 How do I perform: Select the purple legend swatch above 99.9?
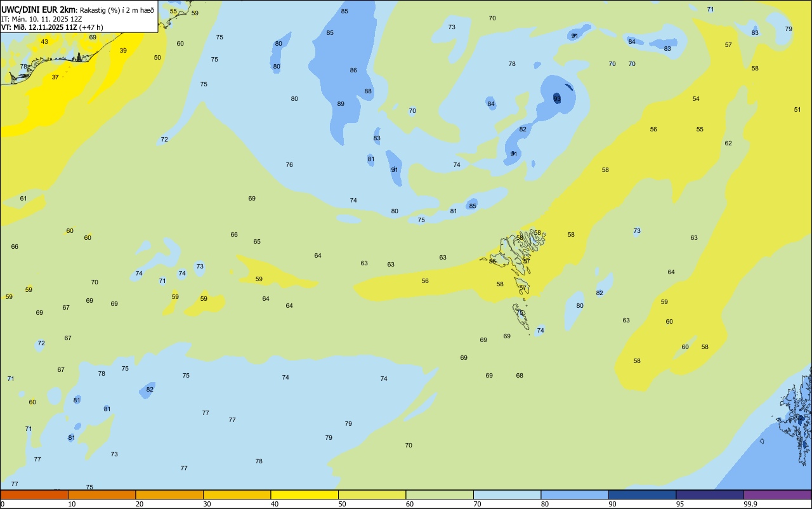click(x=777, y=494)
